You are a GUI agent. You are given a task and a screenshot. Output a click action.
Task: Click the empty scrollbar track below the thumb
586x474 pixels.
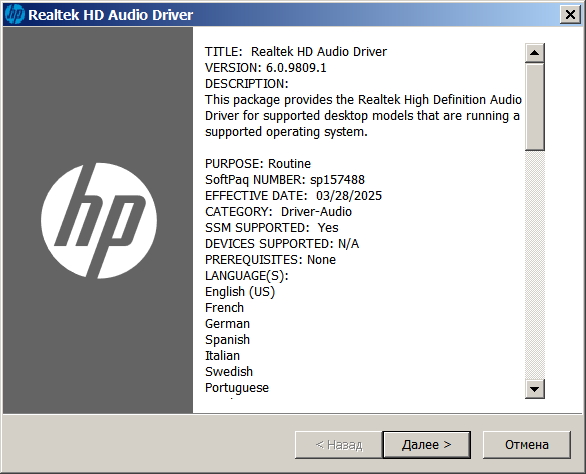[x=534, y=265]
